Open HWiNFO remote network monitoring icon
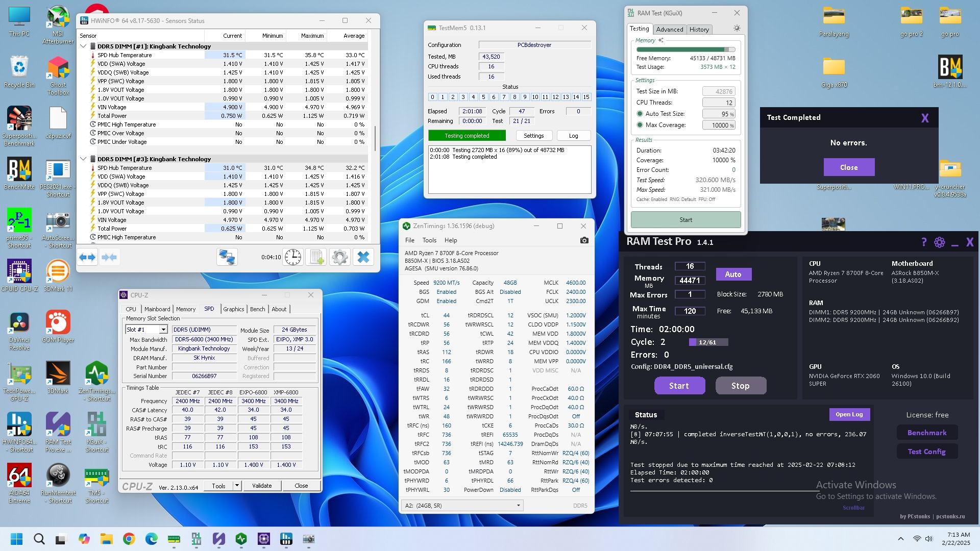This screenshot has width=980, height=551. [x=227, y=257]
